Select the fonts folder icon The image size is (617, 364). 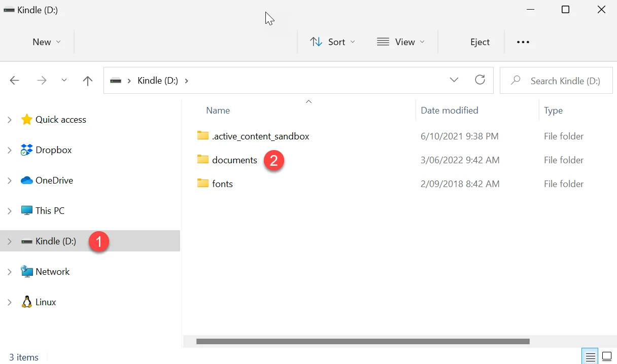click(203, 184)
